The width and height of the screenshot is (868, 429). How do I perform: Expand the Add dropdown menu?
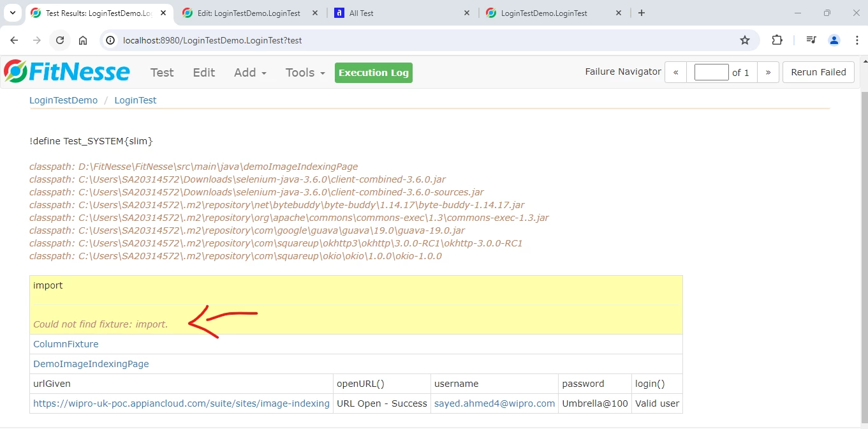(250, 72)
